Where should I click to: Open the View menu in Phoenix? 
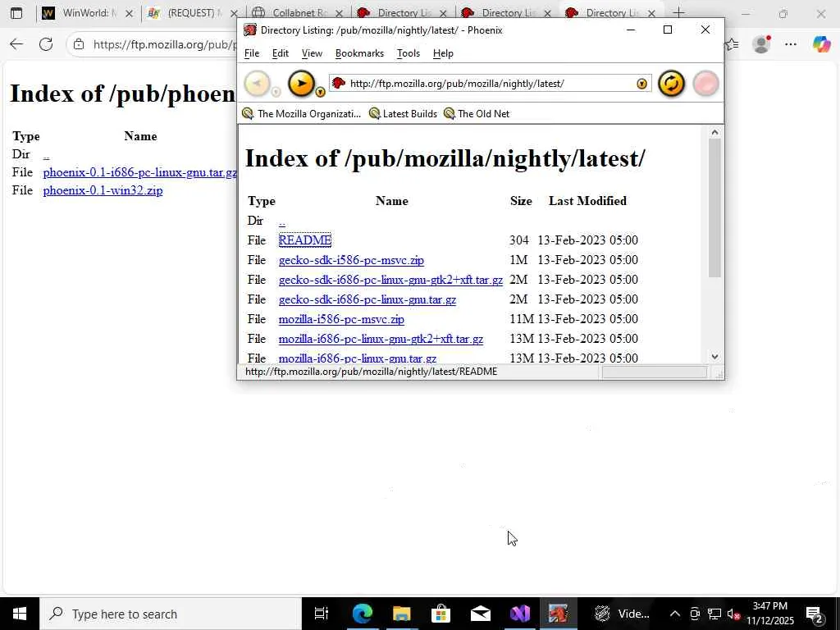coord(312,53)
